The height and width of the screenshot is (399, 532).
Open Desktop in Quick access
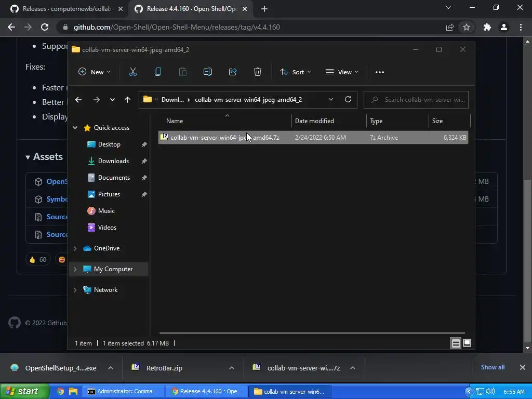109,144
